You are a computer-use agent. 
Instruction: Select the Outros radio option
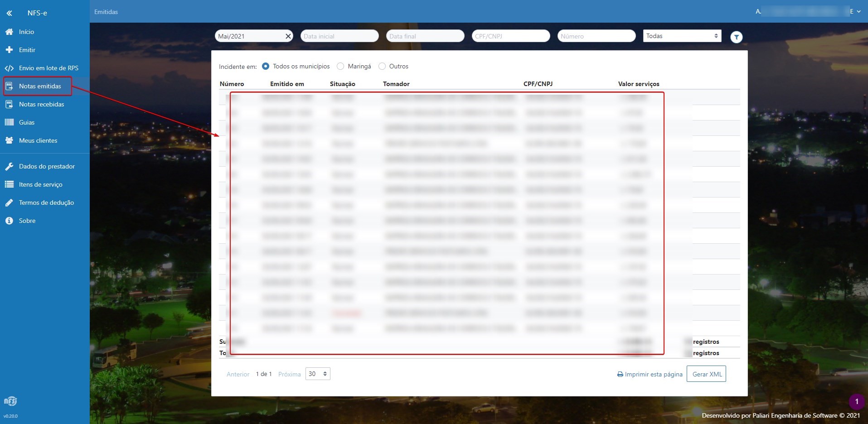[382, 66]
